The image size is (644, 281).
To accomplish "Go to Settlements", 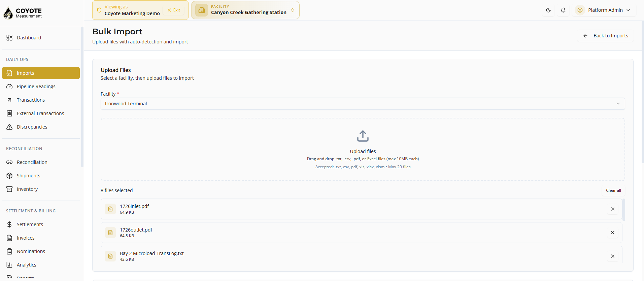I will [41, 224].
